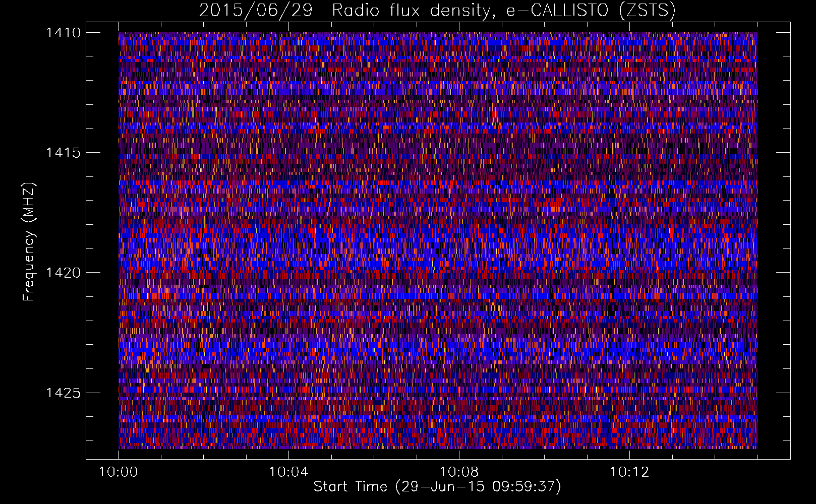Viewport: 816px width, 504px height.
Task: Select the 1425 frequency axis label
Action: [x=63, y=393]
